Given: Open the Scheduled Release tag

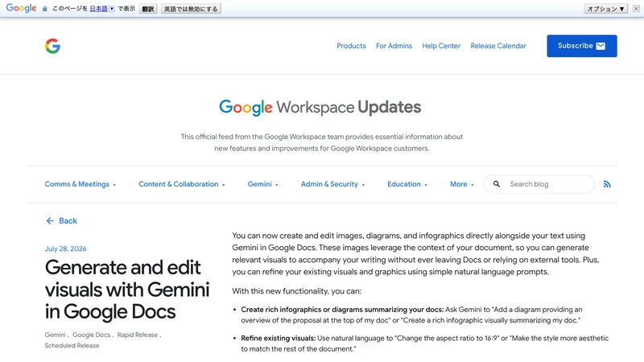Looking at the screenshot, I should tap(72, 346).
